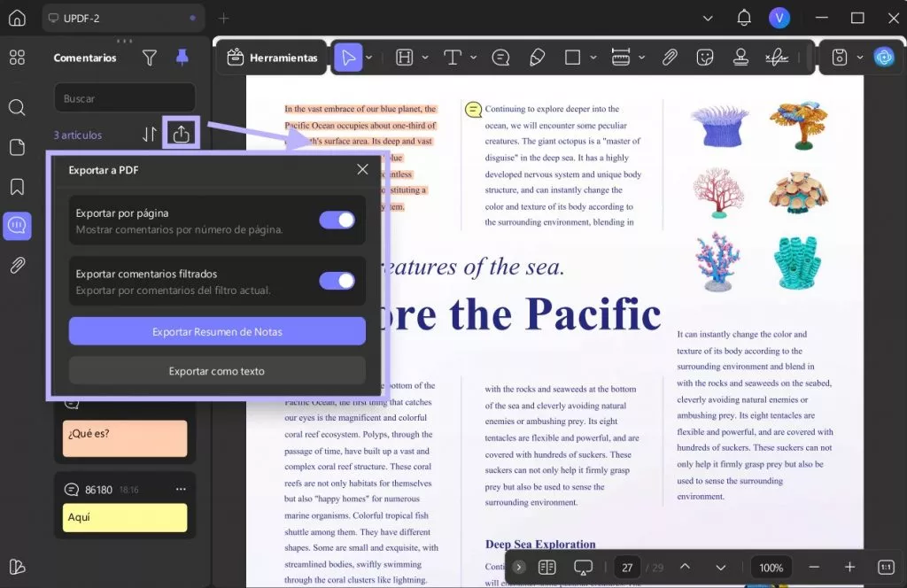Click the save file icon
907x588 pixels.
pos(840,58)
